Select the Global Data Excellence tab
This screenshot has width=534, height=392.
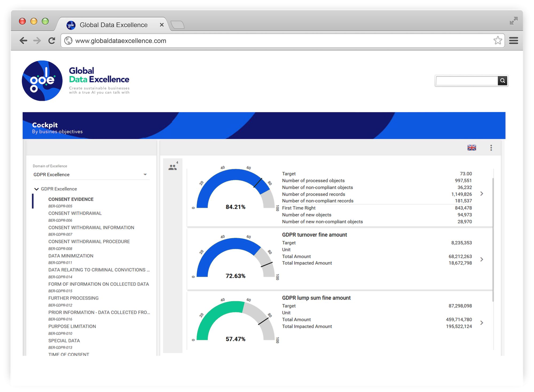[113, 25]
